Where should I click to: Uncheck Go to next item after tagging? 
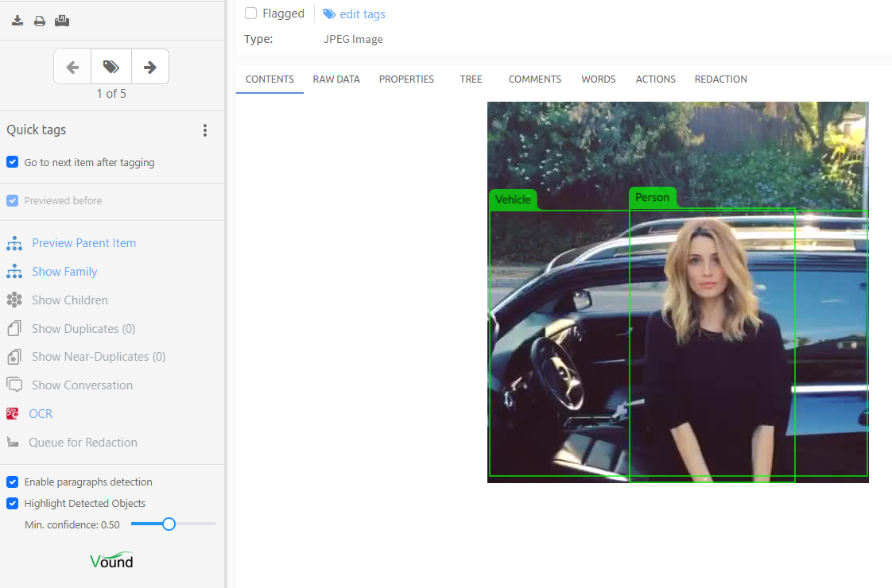13,162
